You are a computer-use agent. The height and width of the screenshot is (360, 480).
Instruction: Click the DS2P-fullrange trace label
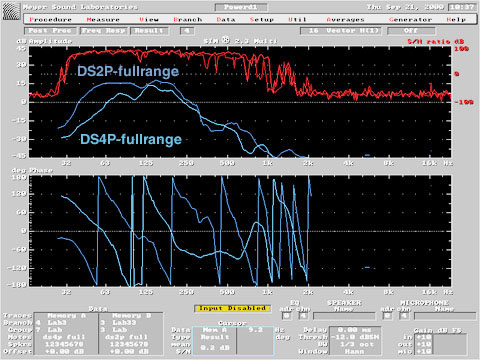[x=128, y=71]
